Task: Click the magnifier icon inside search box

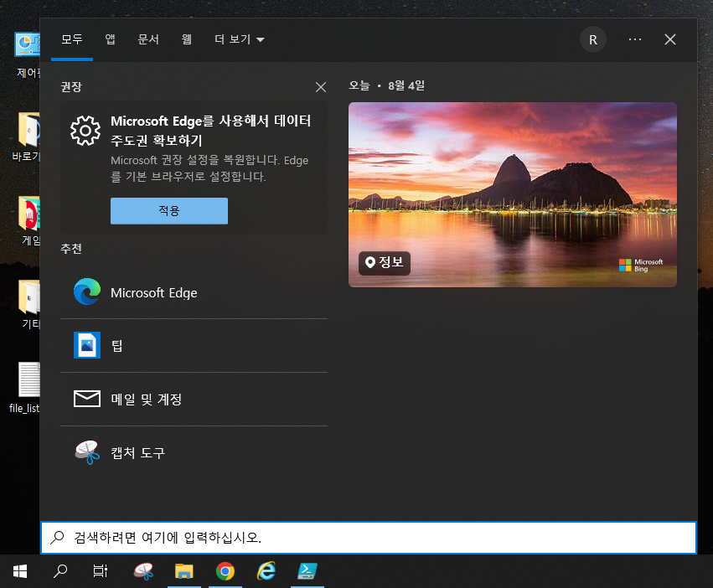Action: pos(57,538)
